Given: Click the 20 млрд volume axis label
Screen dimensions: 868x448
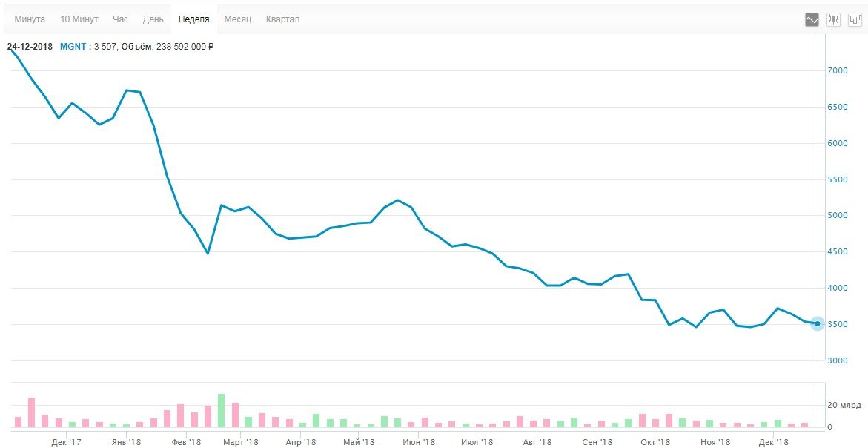Looking at the screenshot, I should coord(844,406).
